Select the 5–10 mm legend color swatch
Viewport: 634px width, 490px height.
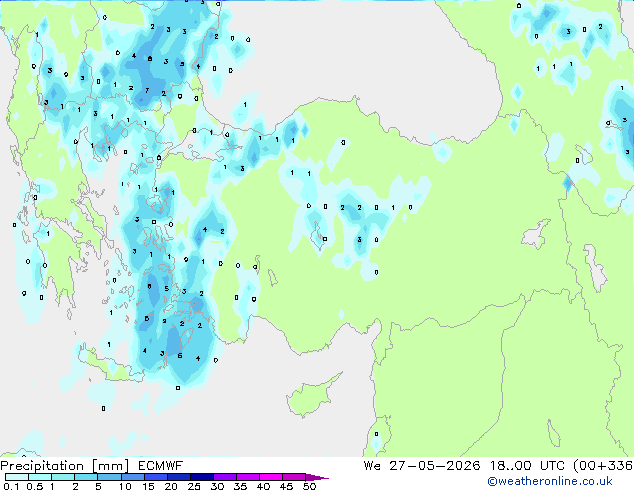point(109,477)
